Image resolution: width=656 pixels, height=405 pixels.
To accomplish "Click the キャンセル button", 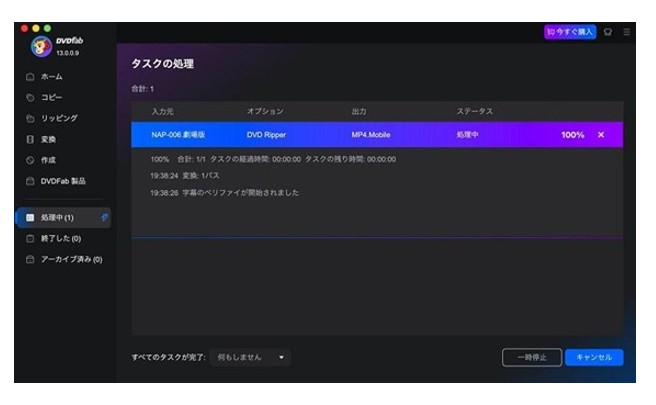I will pyautogui.click(x=594, y=357).
